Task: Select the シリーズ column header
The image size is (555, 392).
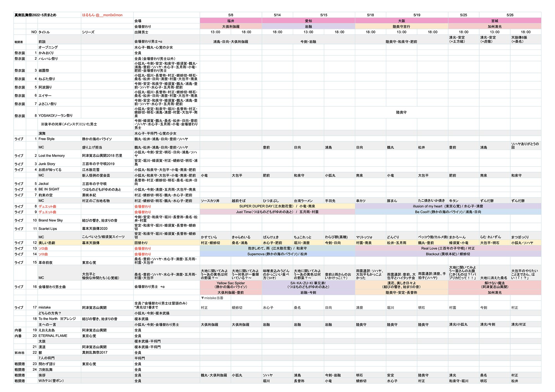Action: pos(88,32)
